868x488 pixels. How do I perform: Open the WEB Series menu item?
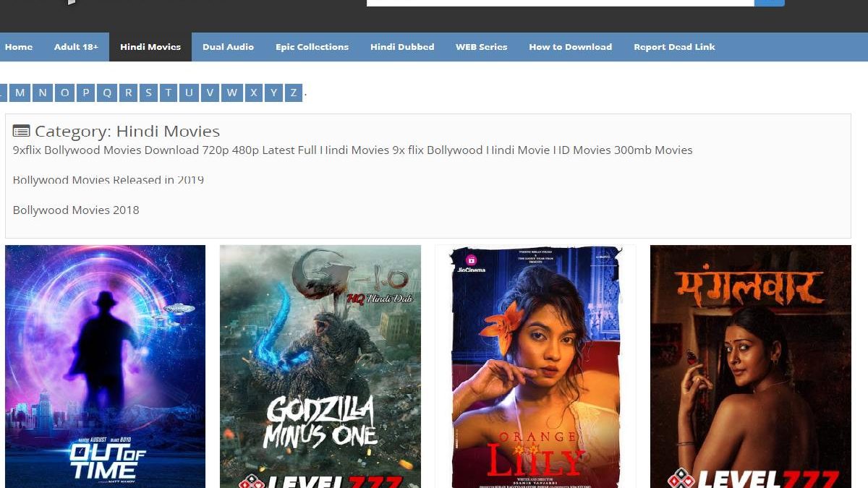481,47
